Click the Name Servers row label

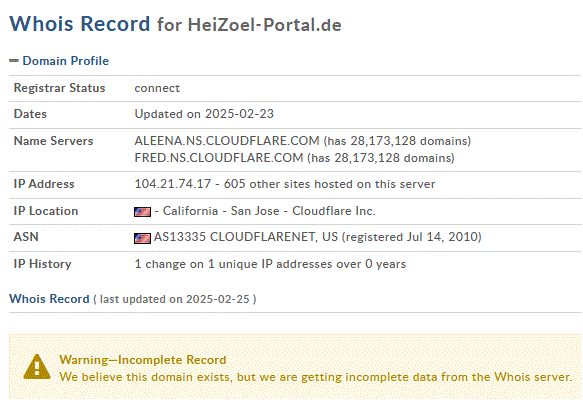[53, 141]
